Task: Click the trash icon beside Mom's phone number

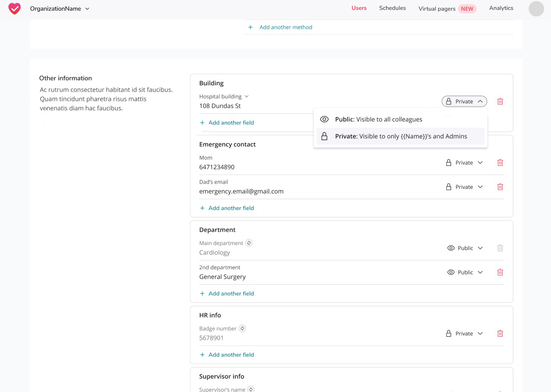Action: (500, 163)
